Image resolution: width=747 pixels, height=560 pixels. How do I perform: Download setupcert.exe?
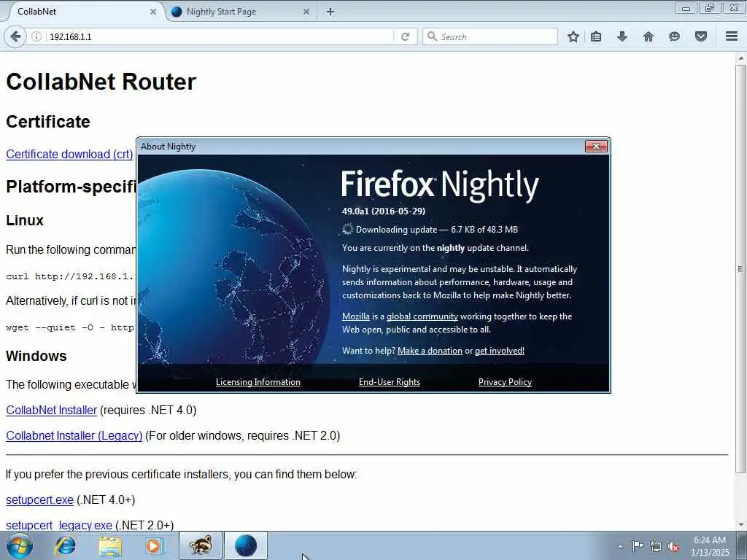pyautogui.click(x=39, y=500)
